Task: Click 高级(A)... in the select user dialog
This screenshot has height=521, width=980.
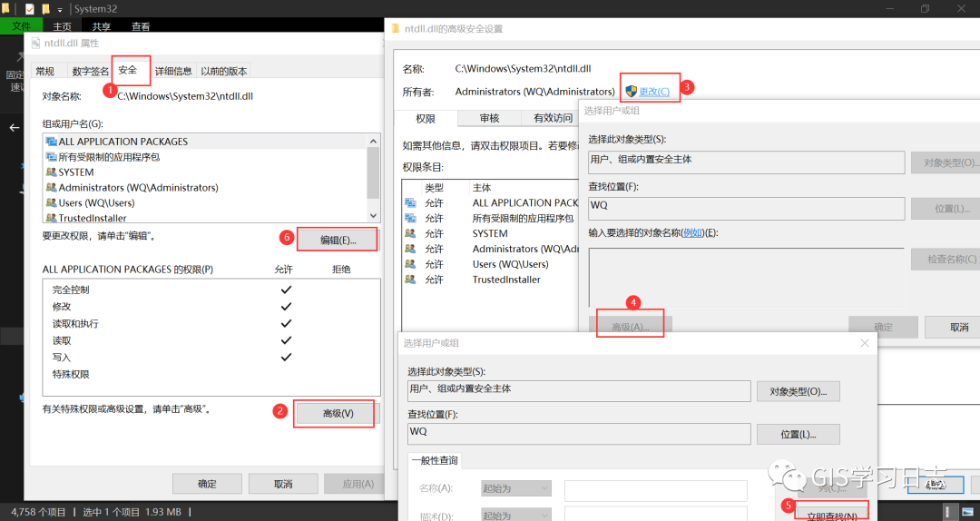Action: 630,327
